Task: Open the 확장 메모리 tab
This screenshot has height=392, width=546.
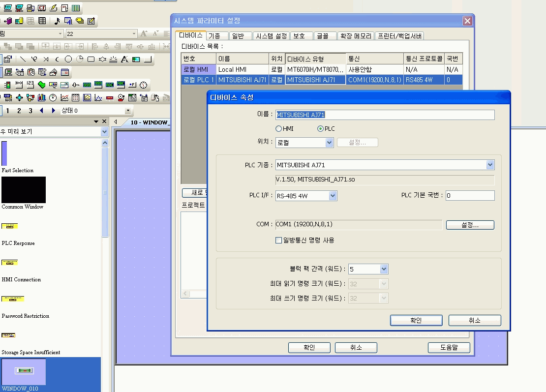Action: click(x=356, y=36)
